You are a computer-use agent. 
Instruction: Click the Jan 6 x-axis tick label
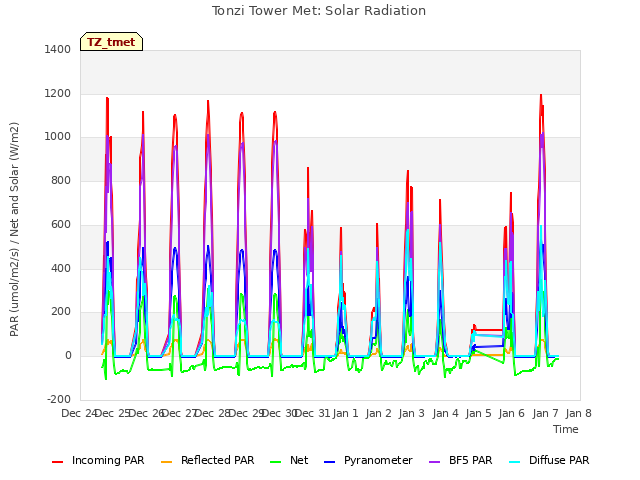512,413
